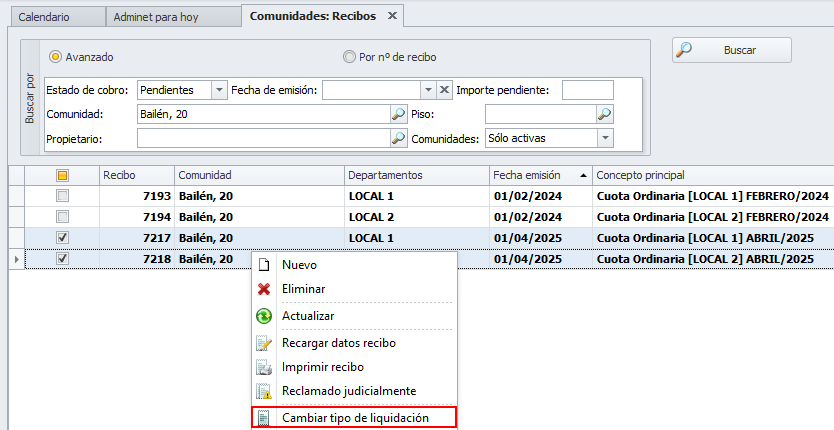Select recibo number 7193 cell
The height and width of the screenshot is (430, 834).
tap(137, 196)
